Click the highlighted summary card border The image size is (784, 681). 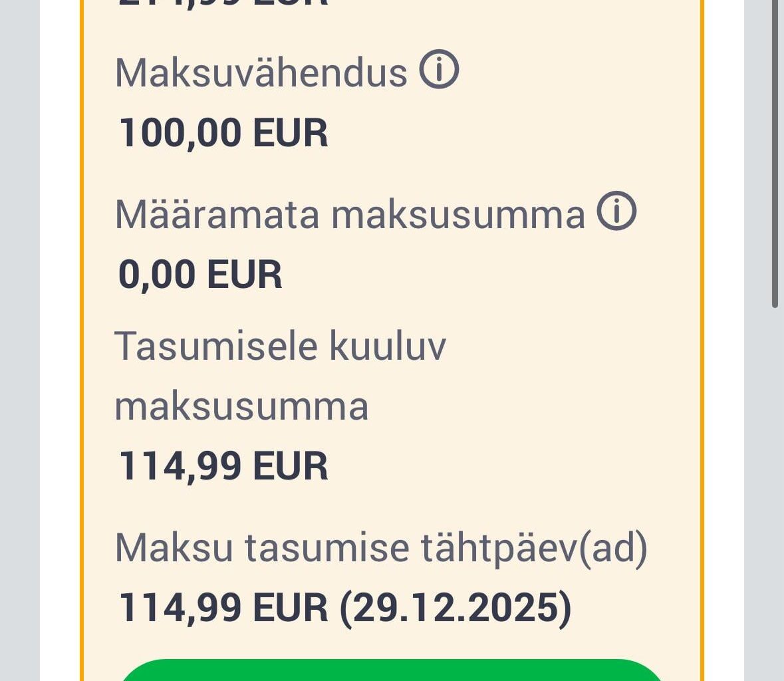pos(82,333)
